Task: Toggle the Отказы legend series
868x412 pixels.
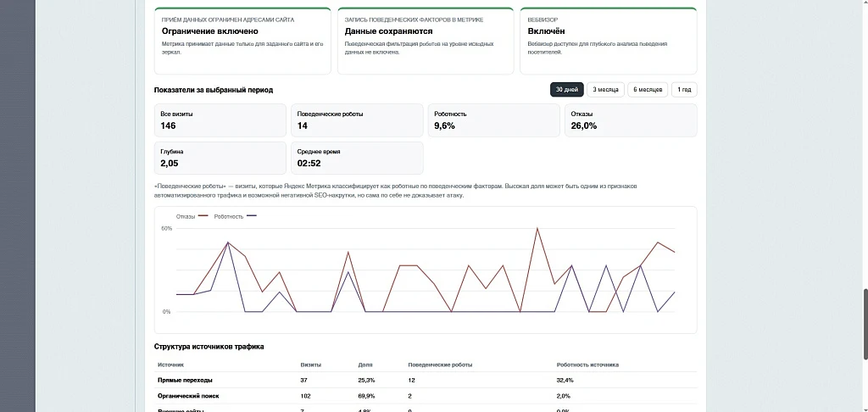Action: point(192,216)
